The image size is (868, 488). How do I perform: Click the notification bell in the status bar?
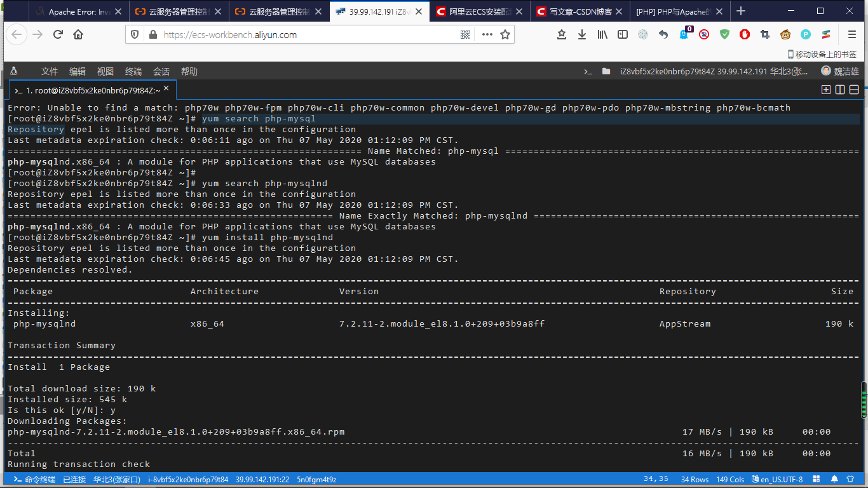(x=834, y=480)
